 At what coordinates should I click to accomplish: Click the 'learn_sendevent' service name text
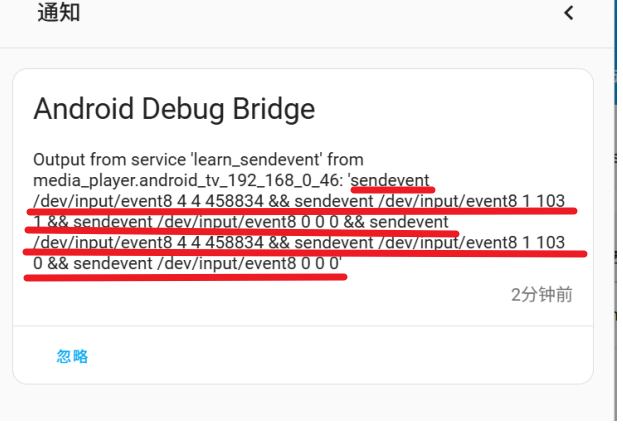point(256,160)
